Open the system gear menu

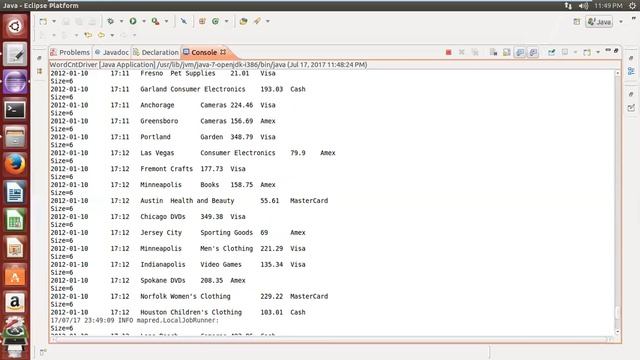click(633, 6)
